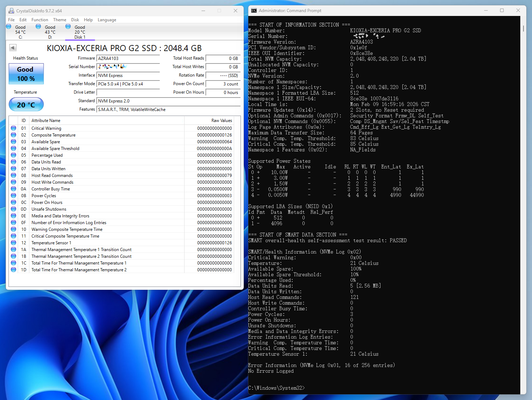
Task: Click status orb for Host Write Commands
Action: [x=13, y=182]
